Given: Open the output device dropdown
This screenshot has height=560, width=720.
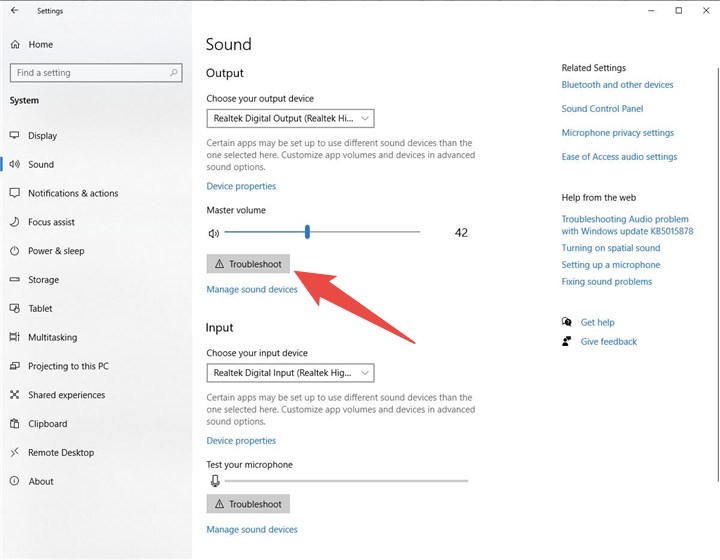Looking at the screenshot, I should point(291,118).
